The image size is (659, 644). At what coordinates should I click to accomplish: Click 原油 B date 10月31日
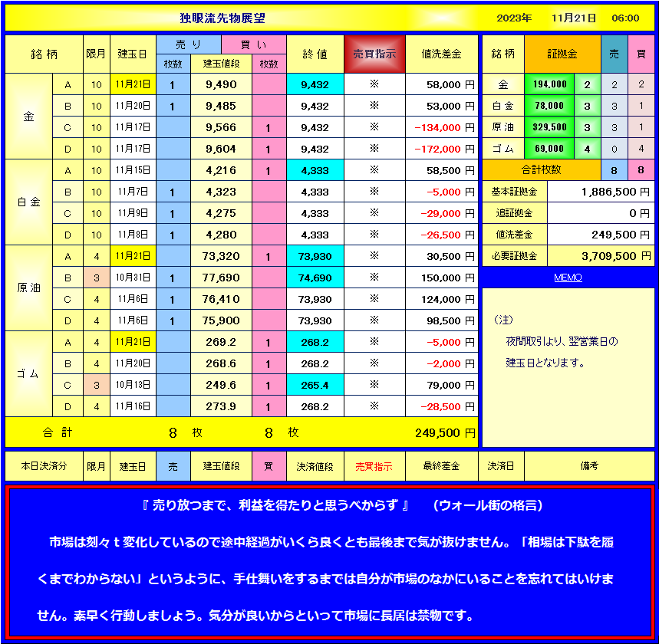click(133, 278)
